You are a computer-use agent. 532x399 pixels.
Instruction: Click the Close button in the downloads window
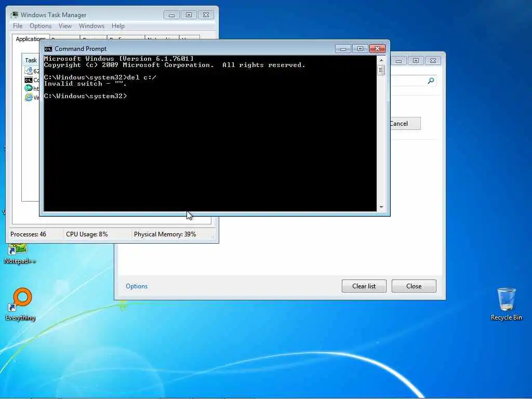click(x=414, y=286)
